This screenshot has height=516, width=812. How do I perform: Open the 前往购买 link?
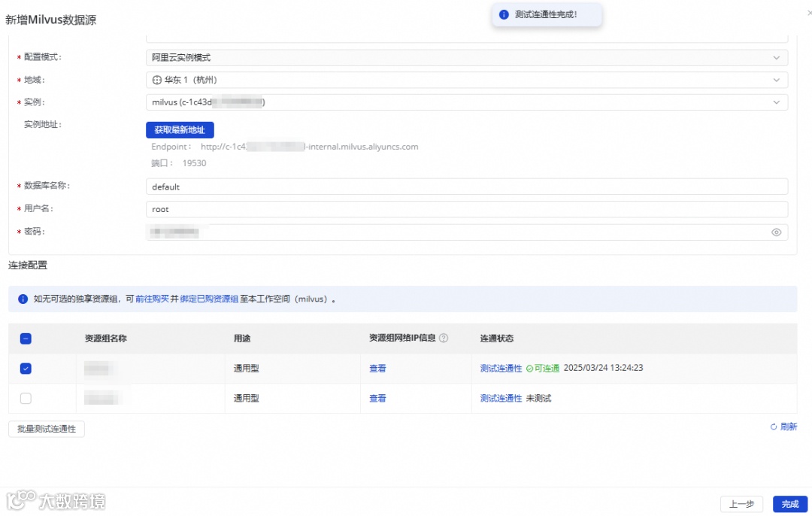coord(152,299)
